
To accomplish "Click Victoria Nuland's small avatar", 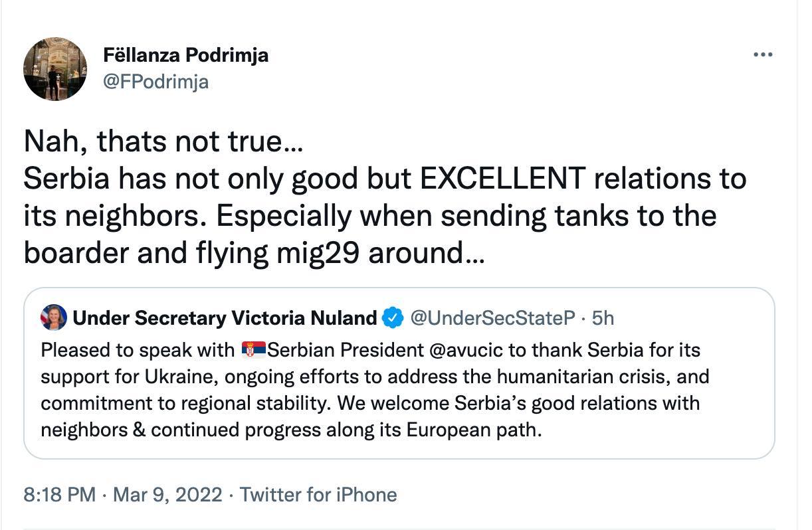I will pyautogui.click(x=54, y=318).
